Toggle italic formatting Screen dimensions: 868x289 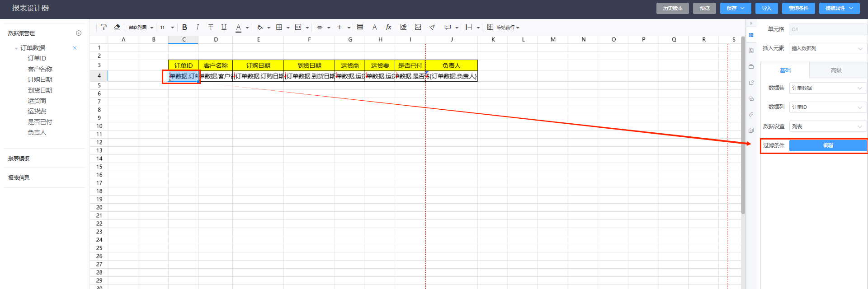[x=198, y=27]
